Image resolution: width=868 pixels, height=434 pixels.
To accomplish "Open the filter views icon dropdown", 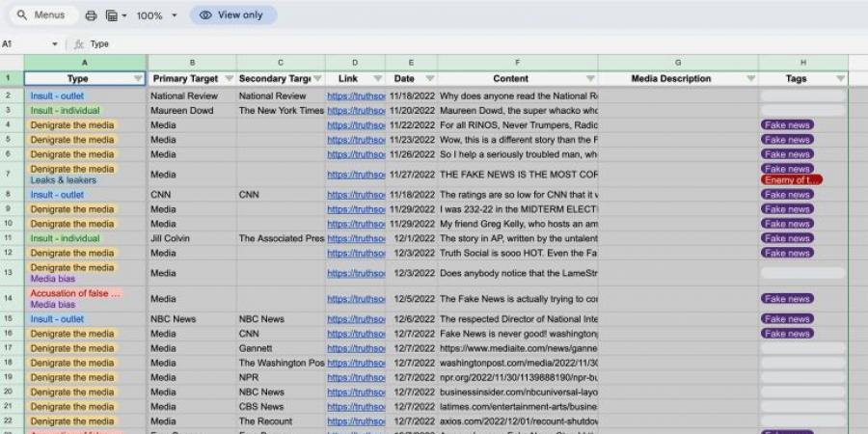I will coord(117,15).
